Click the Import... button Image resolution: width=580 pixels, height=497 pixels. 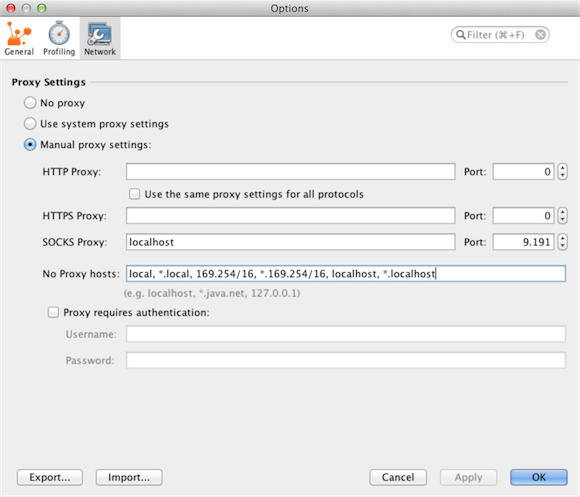129,477
